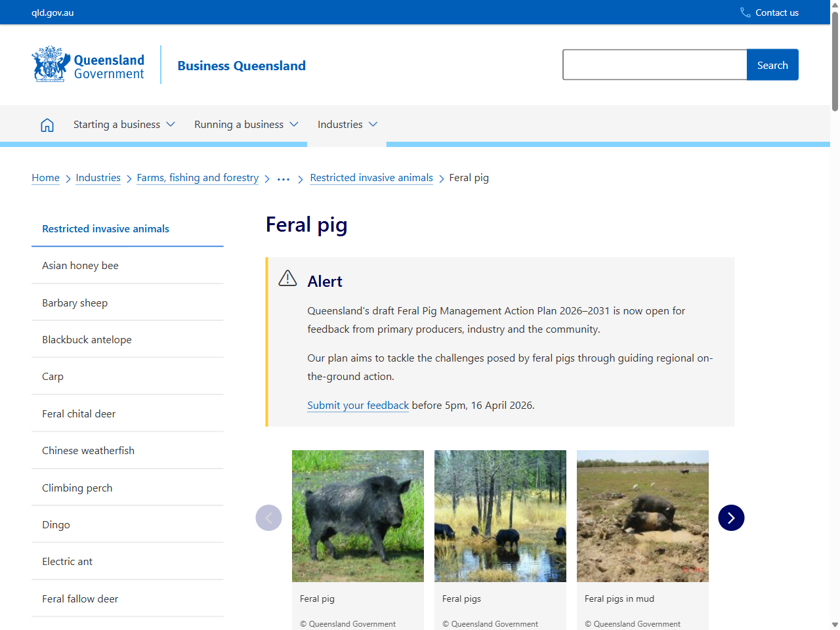This screenshot has width=840, height=630.
Task: Click the right arrow to see next pig images
Action: coord(731,518)
